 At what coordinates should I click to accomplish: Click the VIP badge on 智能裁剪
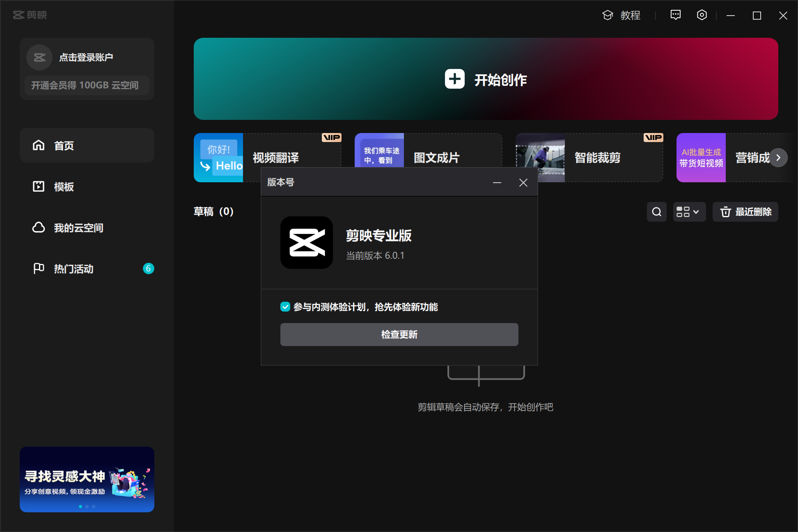pos(654,138)
